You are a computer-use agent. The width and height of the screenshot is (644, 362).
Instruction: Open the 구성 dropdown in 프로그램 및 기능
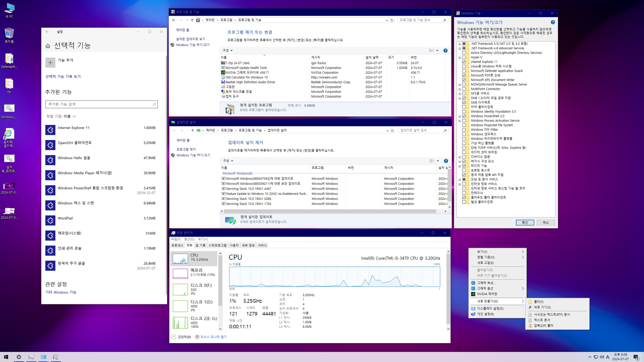(228, 51)
